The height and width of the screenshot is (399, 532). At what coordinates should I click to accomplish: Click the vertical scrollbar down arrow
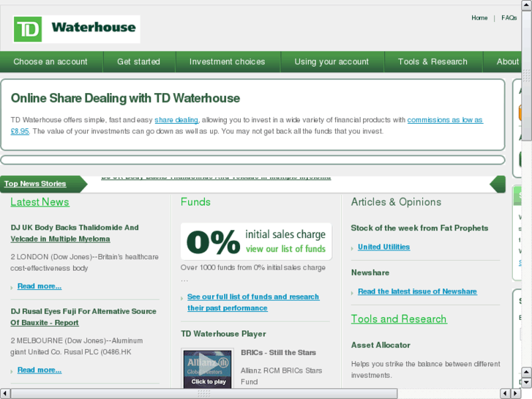coord(527,383)
